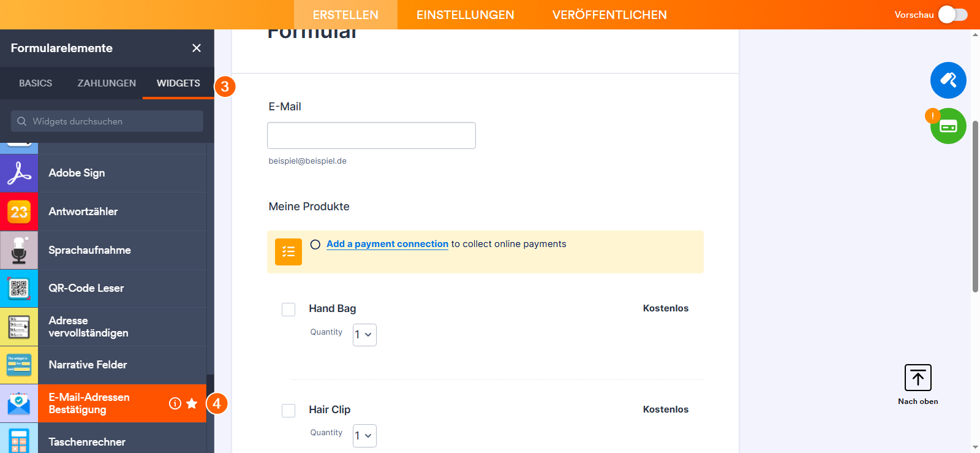
Task: Expand the Hair Clip quantity selector
Action: pyautogui.click(x=364, y=435)
